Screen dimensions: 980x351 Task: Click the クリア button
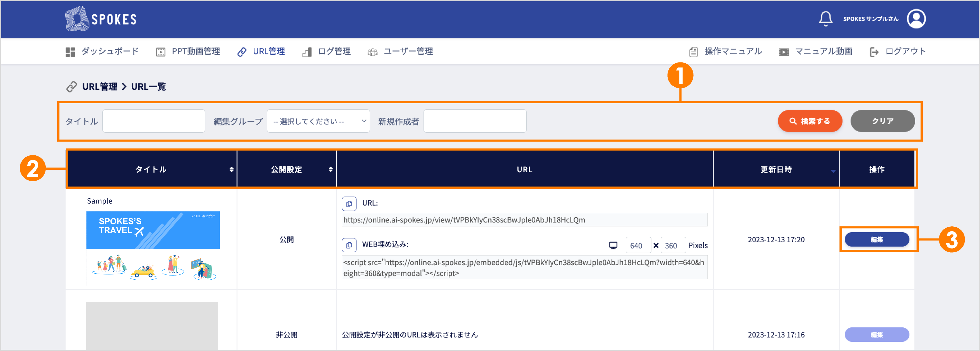(882, 121)
